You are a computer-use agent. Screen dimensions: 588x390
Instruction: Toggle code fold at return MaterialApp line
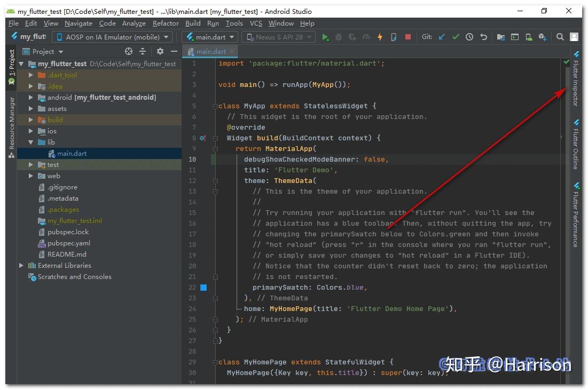pyautogui.click(x=215, y=149)
